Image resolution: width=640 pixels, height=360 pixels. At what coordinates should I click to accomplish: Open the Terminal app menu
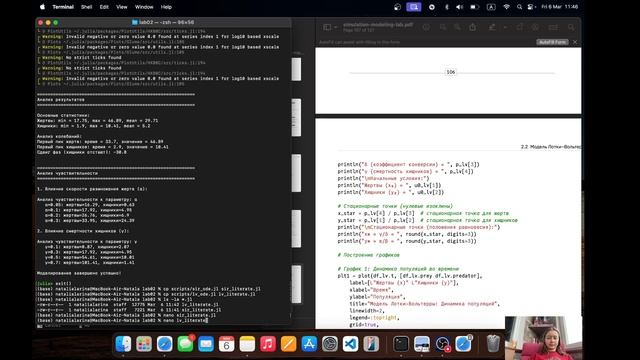[x=63, y=7]
